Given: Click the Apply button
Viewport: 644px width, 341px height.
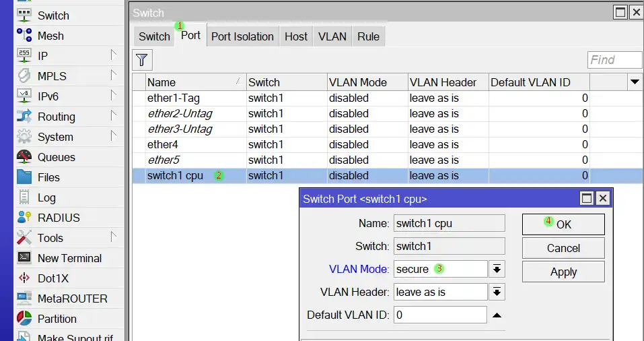Looking at the screenshot, I should (563, 272).
